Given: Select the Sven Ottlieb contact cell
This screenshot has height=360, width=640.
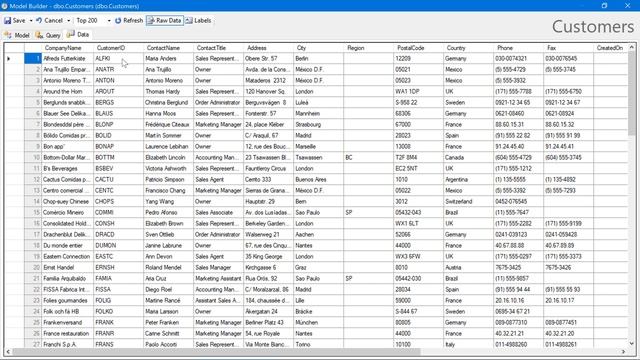Looking at the screenshot, I should [x=169, y=235].
